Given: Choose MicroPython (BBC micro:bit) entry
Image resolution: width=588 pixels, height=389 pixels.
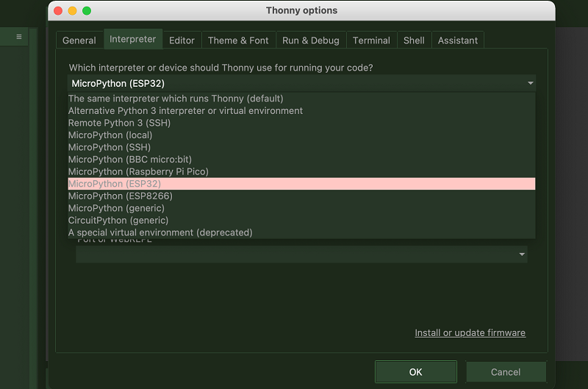Looking at the screenshot, I should click(x=130, y=160).
